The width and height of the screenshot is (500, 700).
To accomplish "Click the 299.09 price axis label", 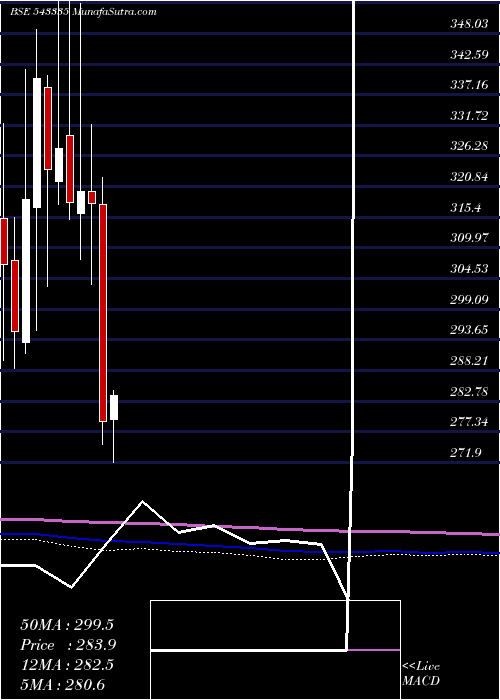I will click(x=470, y=299).
